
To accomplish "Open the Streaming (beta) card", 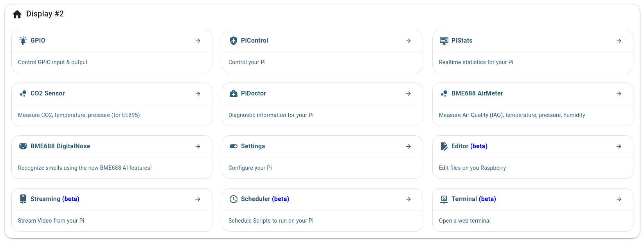I will click(x=198, y=199).
